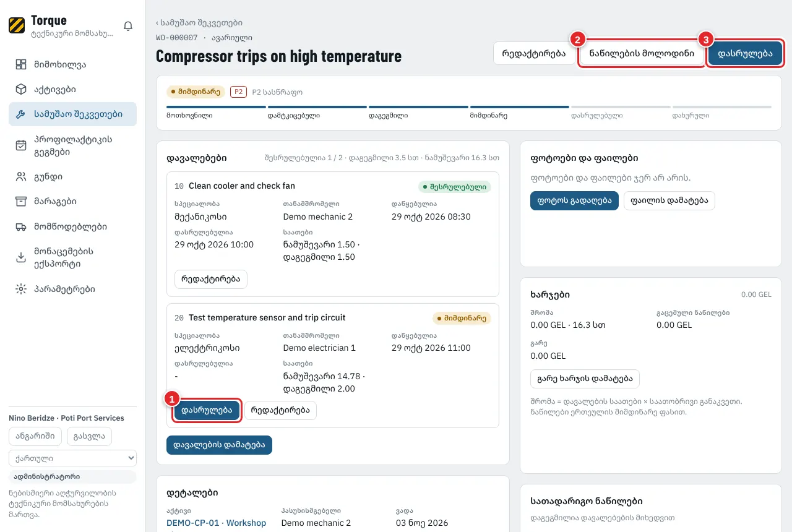792x532 pixels.
Task: Select გუნდი in the sidebar menu
Action: click(x=72, y=177)
